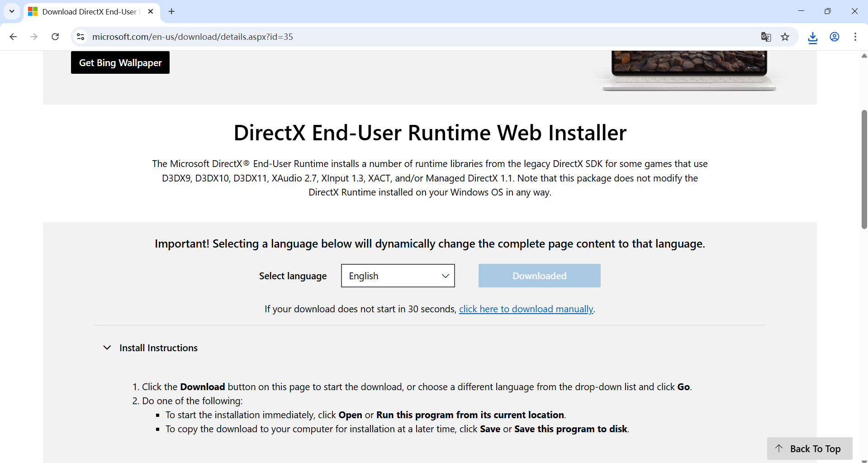Click the DirectX End-User Runtime Web Installer heading
Image resolution: width=868 pixels, height=463 pixels.
pyautogui.click(x=430, y=133)
